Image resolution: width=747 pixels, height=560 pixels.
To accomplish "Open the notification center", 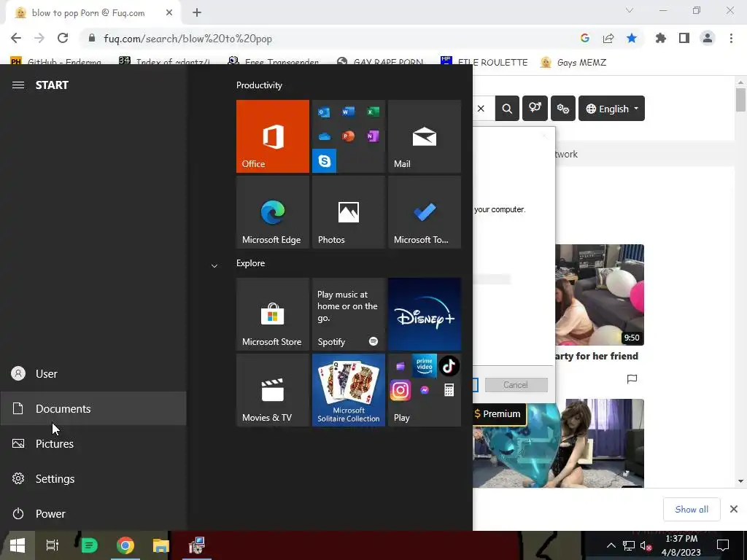I will [723, 545].
